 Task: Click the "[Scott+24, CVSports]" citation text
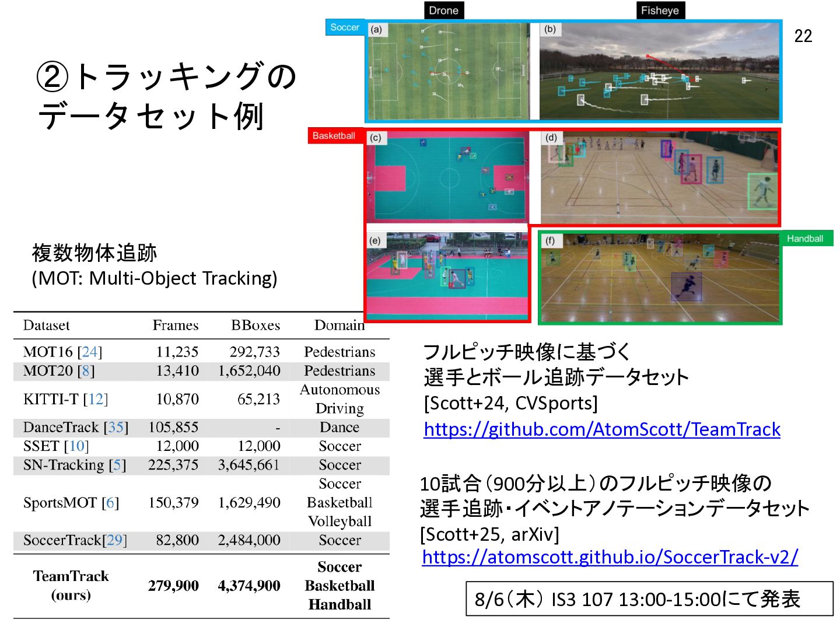point(511,403)
